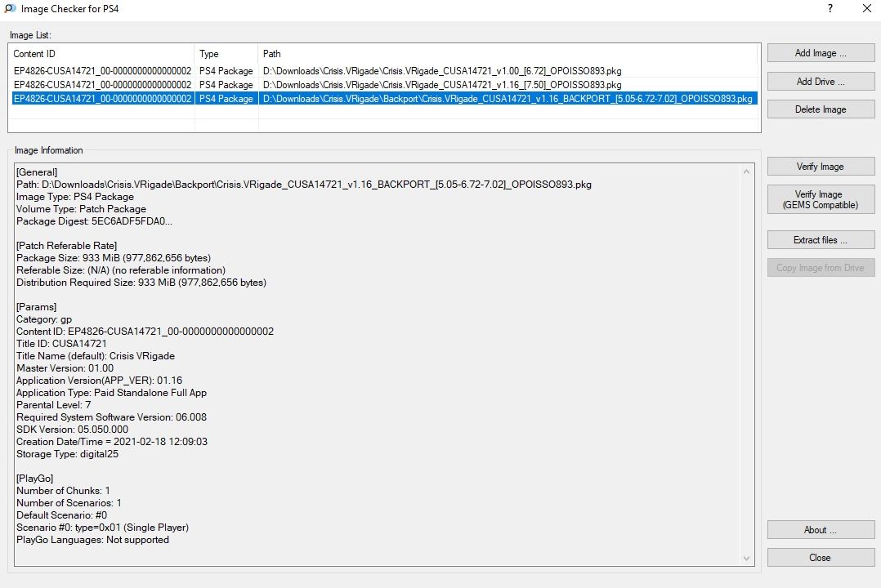The image size is (881, 588).
Task: Click the Extract files button
Action: coord(821,240)
